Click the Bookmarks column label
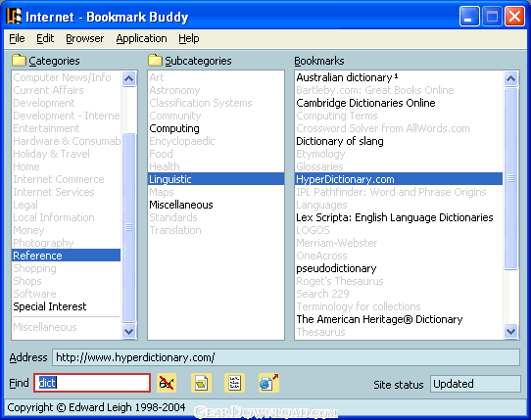Screen dimensions: 531x420 click(x=319, y=61)
